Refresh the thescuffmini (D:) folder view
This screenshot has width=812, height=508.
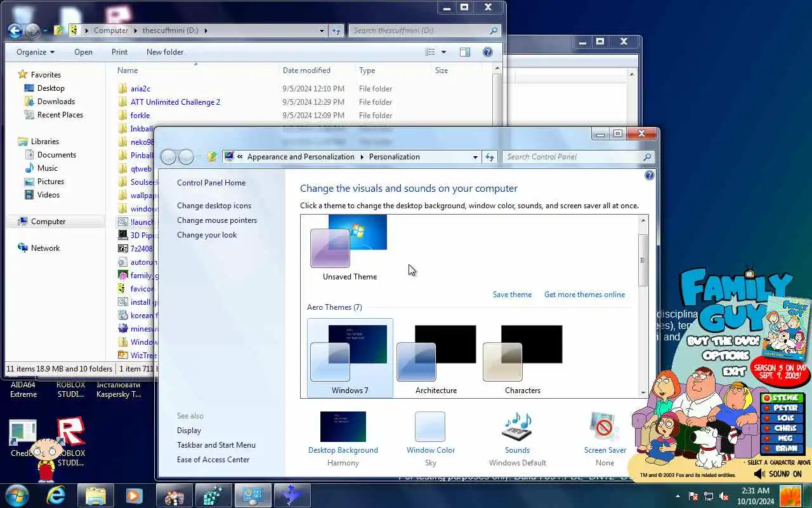tap(337, 30)
